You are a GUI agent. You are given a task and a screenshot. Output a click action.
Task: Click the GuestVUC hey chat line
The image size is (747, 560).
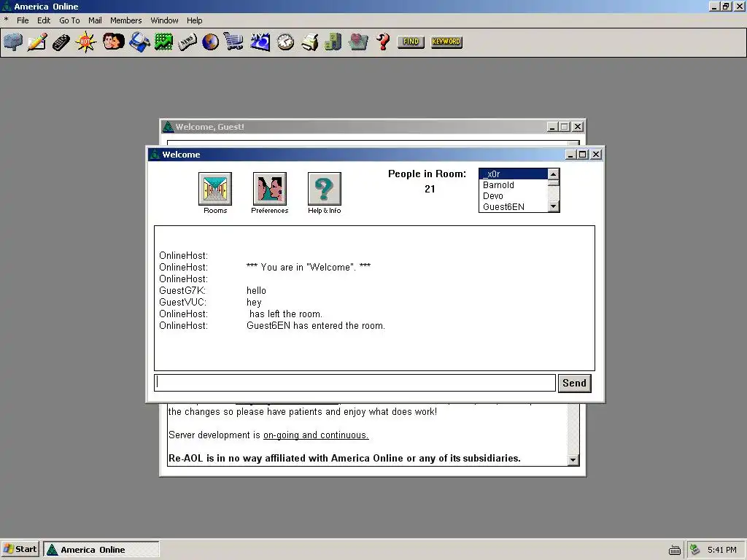click(x=211, y=303)
